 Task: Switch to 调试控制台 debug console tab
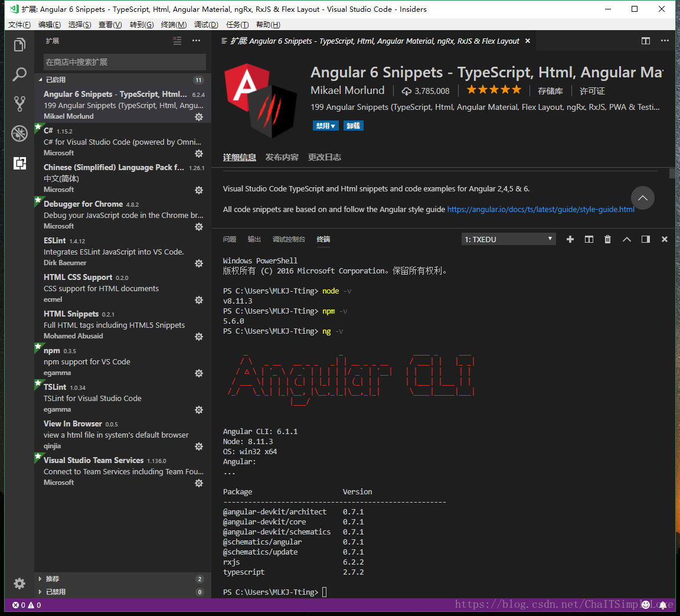point(289,239)
